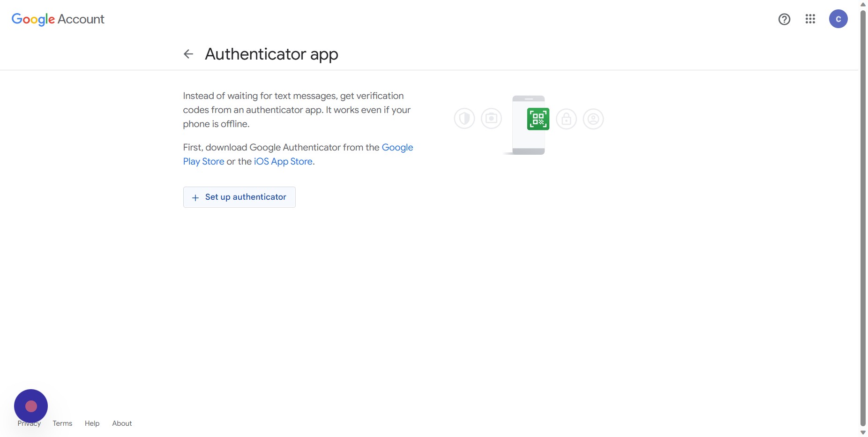Image resolution: width=868 pixels, height=437 pixels.
Task: Open the Terms footer link
Action: [x=62, y=423]
